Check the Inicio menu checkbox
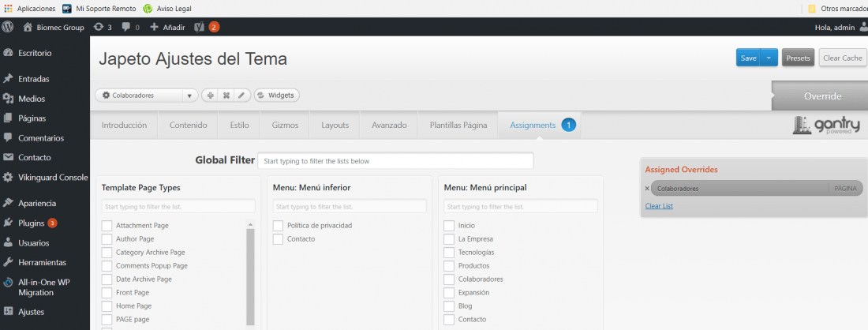The width and height of the screenshot is (868, 330). pos(449,226)
